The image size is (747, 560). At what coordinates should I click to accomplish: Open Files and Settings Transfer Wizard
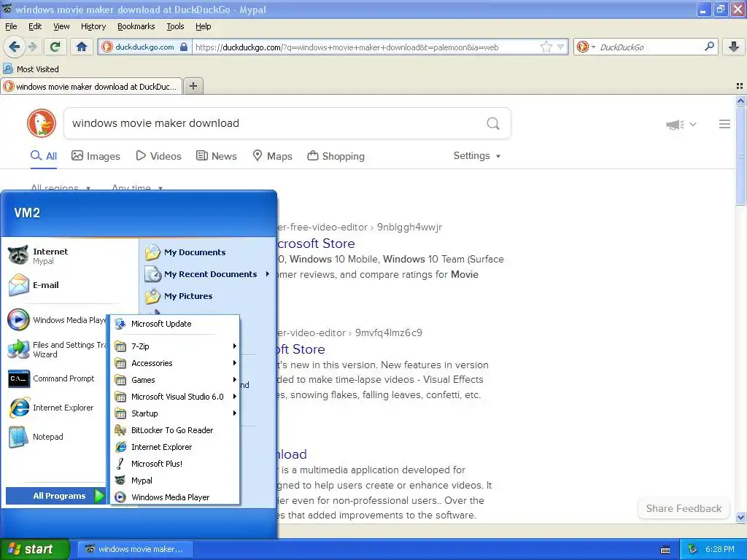tap(56, 349)
